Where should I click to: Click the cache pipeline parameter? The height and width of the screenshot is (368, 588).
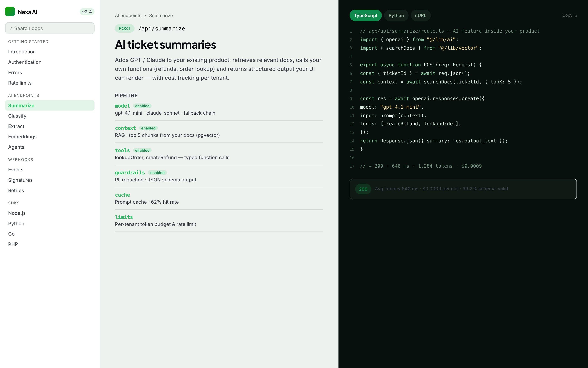tap(123, 195)
